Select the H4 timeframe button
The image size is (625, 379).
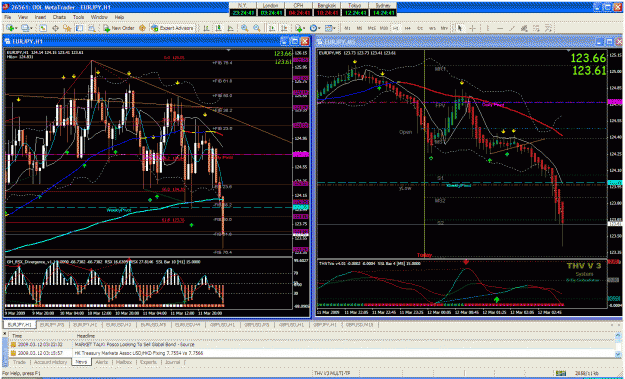[408, 28]
